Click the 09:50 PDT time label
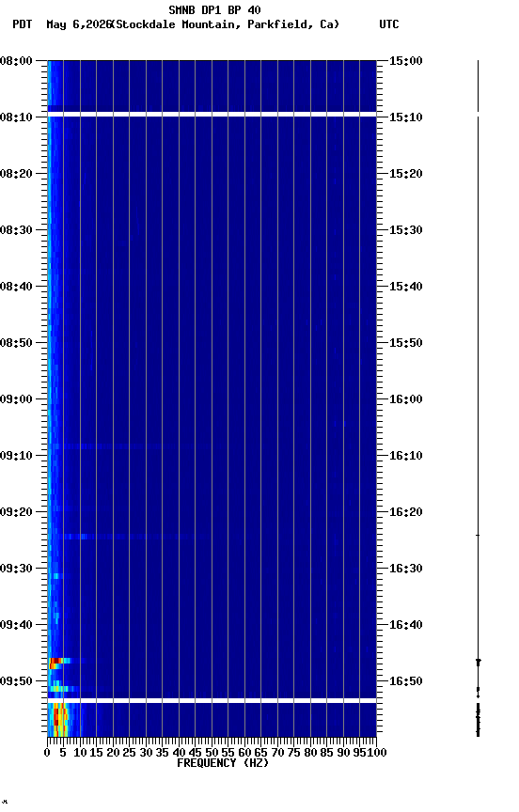The width and height of the screenshot is (519, 812). [16, 681]
